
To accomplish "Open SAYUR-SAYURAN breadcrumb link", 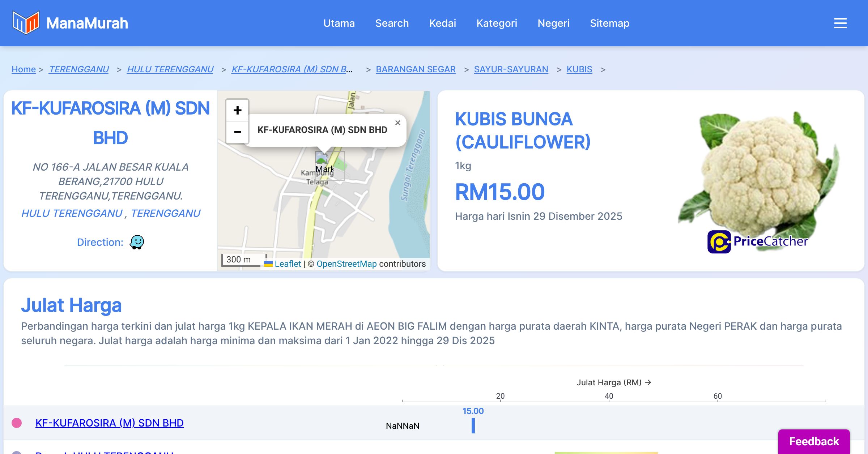I will (x=511, y=69).
